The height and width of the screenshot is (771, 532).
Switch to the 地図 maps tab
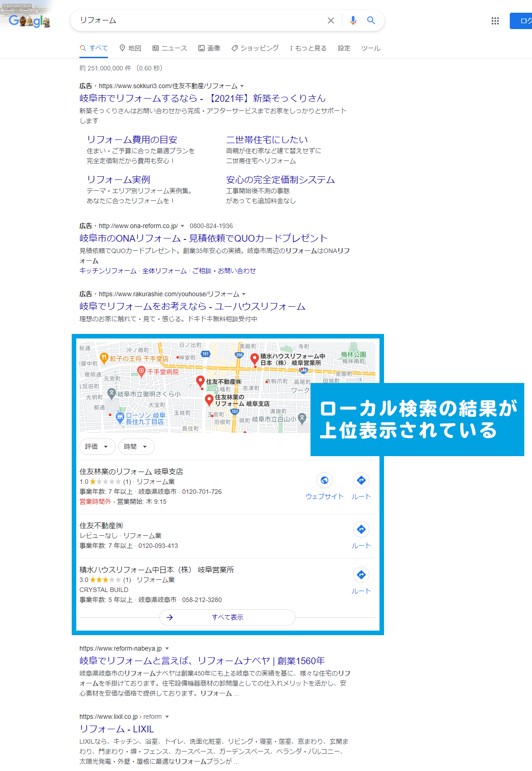pos(130,48)
